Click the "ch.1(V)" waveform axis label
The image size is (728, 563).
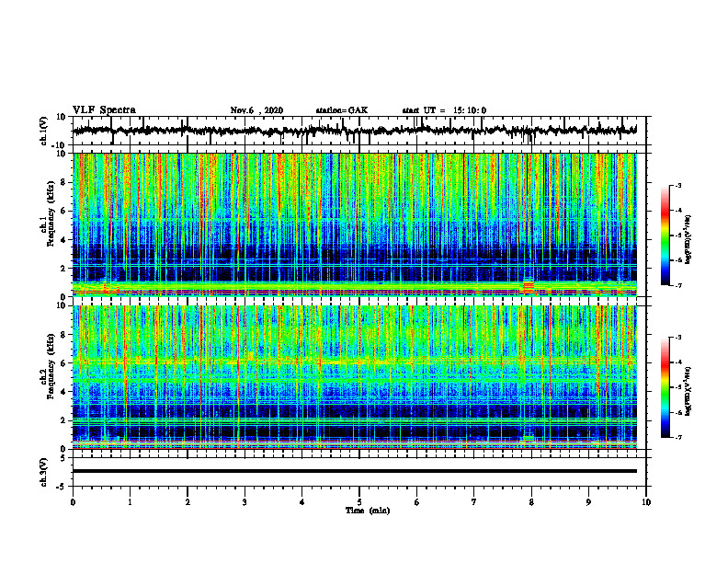pos(44,131)
